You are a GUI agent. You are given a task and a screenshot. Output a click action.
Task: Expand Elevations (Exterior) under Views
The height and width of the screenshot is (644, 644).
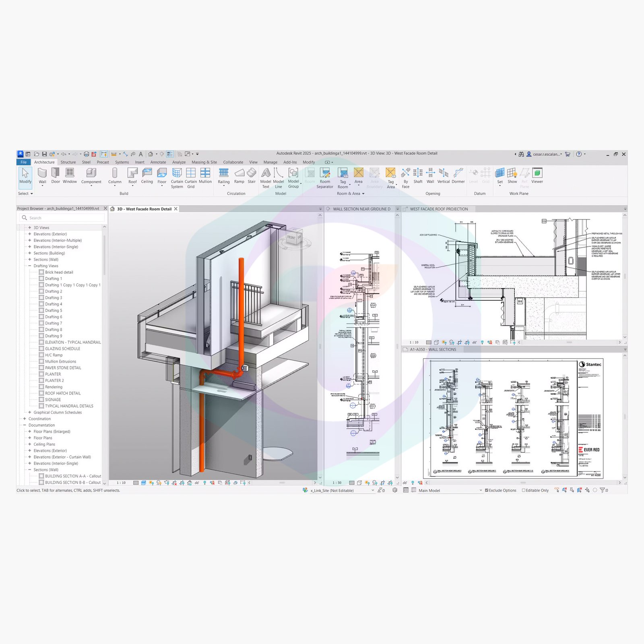point(30,234)
